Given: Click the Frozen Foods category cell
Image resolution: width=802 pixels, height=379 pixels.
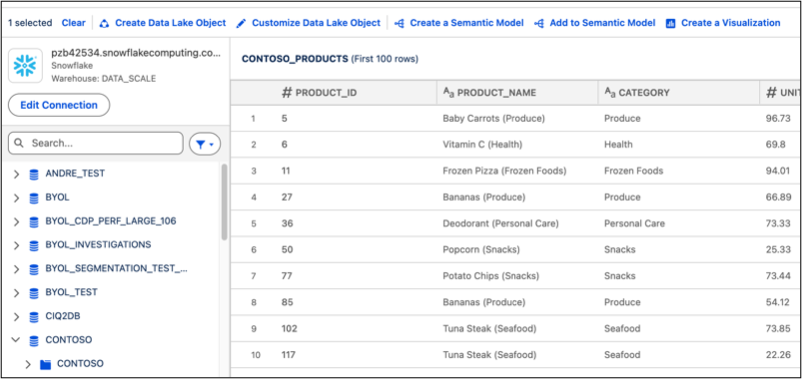Looking at the screenshot, I should pyautogui.click(x=634, y=171).
